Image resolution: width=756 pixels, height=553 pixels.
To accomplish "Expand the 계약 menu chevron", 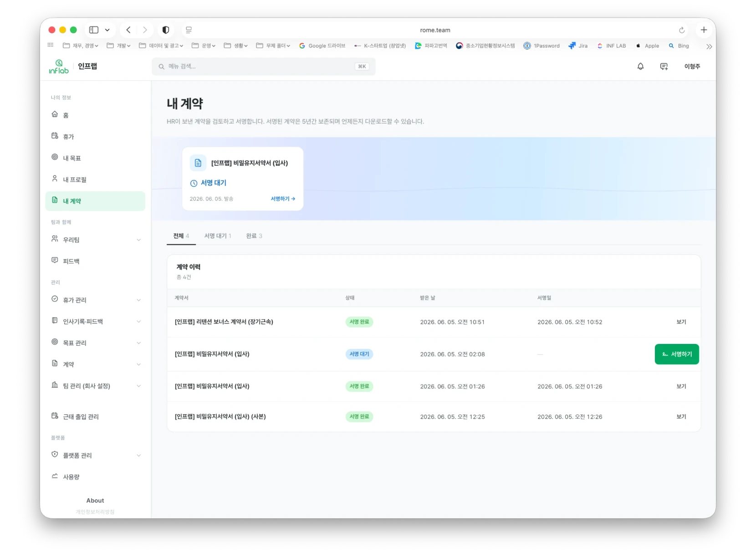I will (x=139, y=364).
